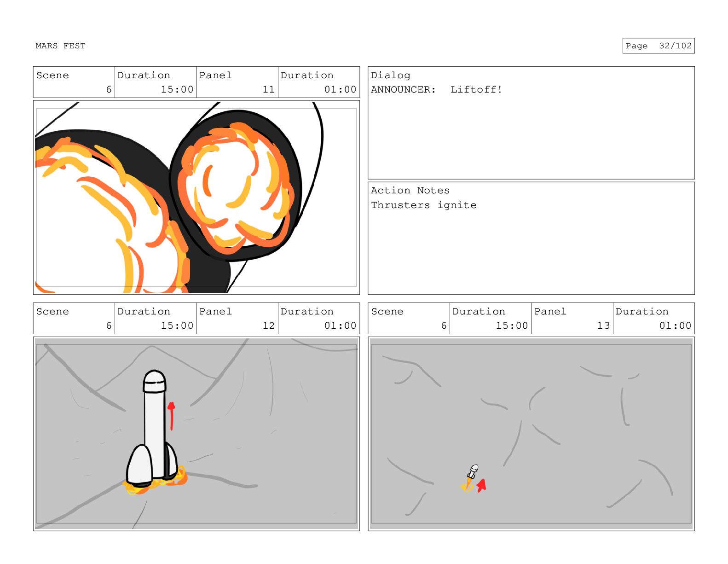Click Scene number 6 above panel 13
728x564 pixels.
click(x=444, y=326)
